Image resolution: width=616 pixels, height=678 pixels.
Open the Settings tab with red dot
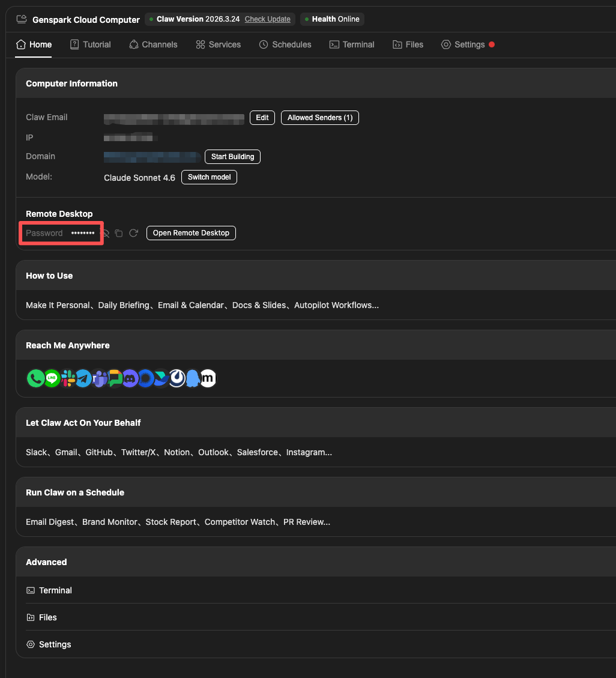click(468, 44)
